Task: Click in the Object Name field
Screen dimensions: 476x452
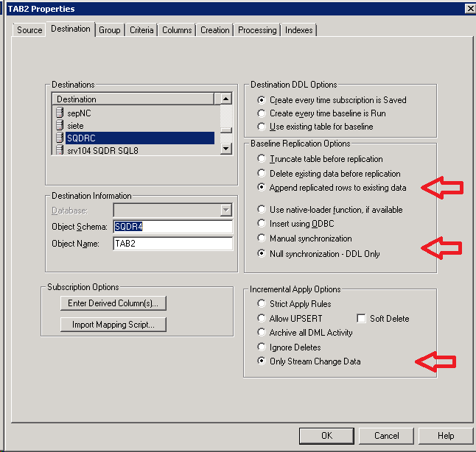Action: point(172,244)
